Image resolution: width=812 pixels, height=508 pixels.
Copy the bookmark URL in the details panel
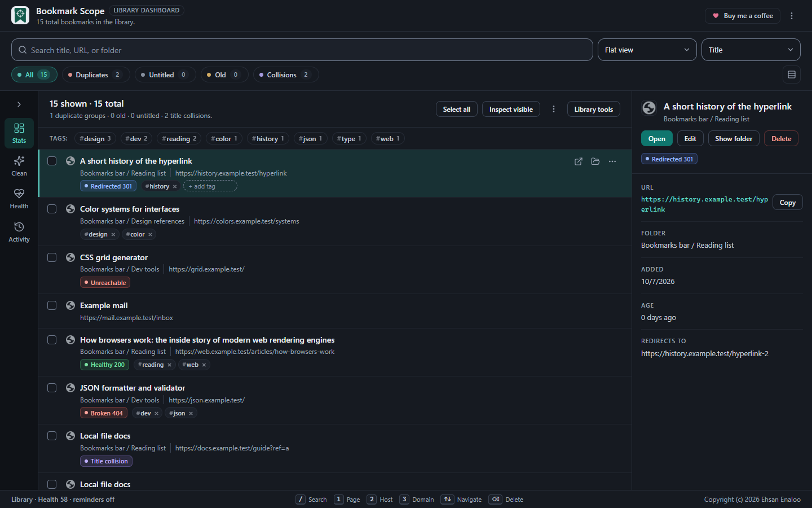coord(788,203)
